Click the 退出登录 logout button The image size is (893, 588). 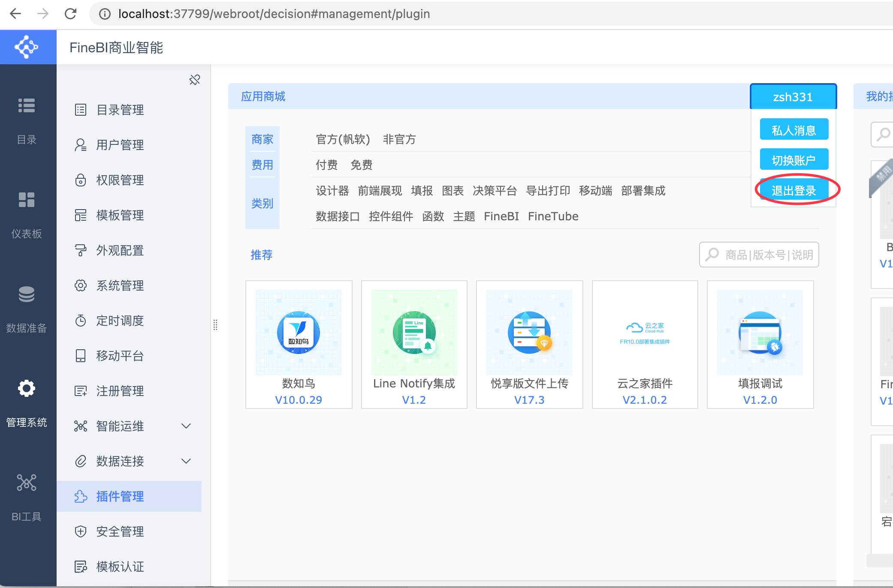point(794,190)
